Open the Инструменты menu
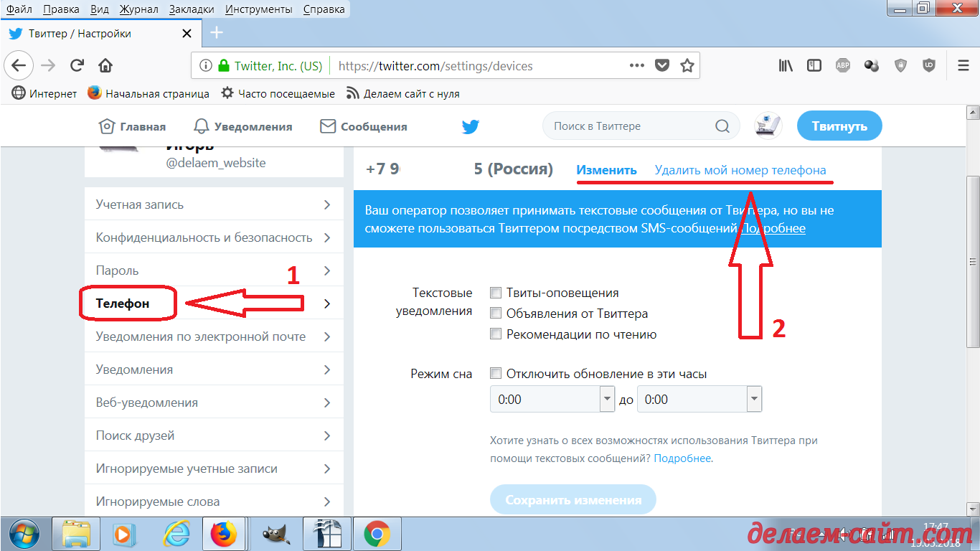The width and height of the screenshot is (980, 551). click(x=258, y=9)
